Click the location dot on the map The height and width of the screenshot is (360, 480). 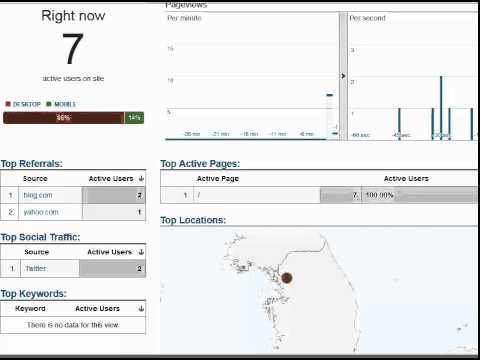(287, 278)
